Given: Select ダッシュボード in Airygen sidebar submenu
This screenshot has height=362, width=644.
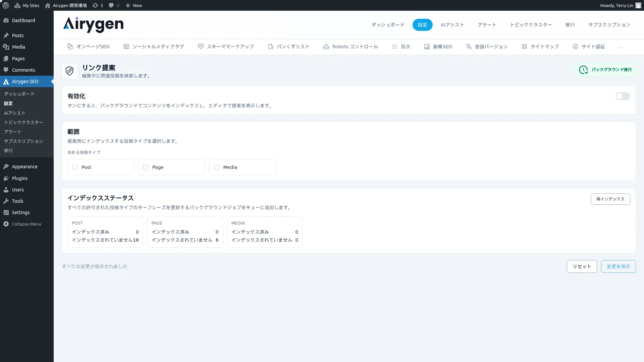Looking at the screenshot, I should [x=19, y=94].
